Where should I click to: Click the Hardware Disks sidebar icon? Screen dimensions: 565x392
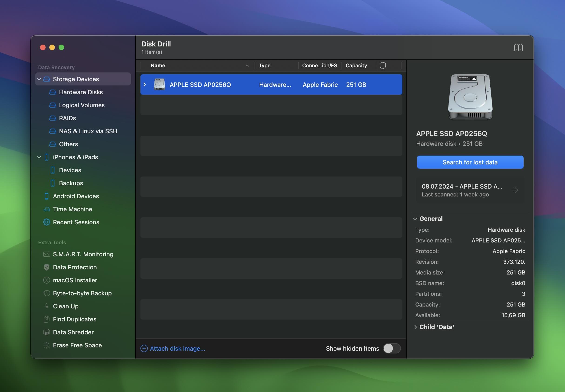53,92
